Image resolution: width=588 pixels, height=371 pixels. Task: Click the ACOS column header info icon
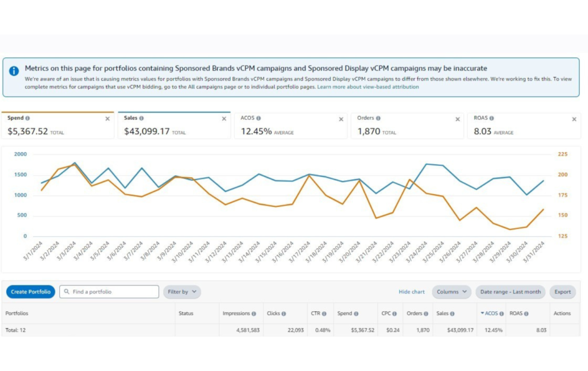point(502,314)
